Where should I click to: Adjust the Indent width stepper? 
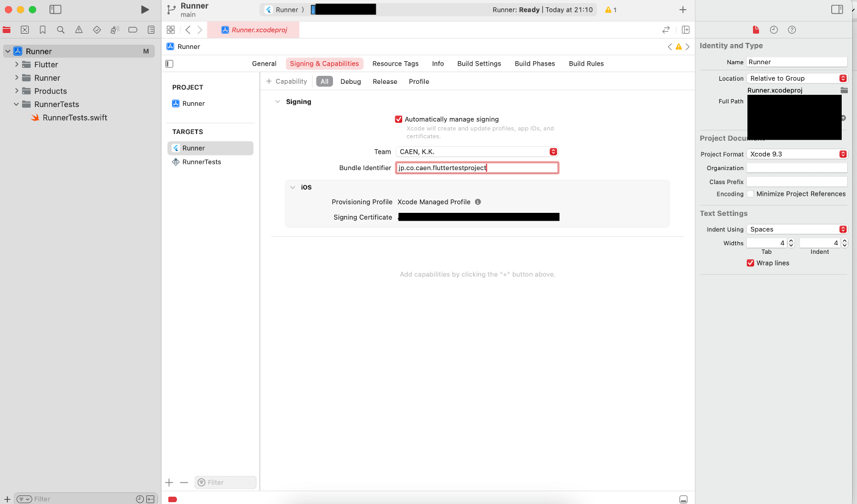[x=845, y=243]
